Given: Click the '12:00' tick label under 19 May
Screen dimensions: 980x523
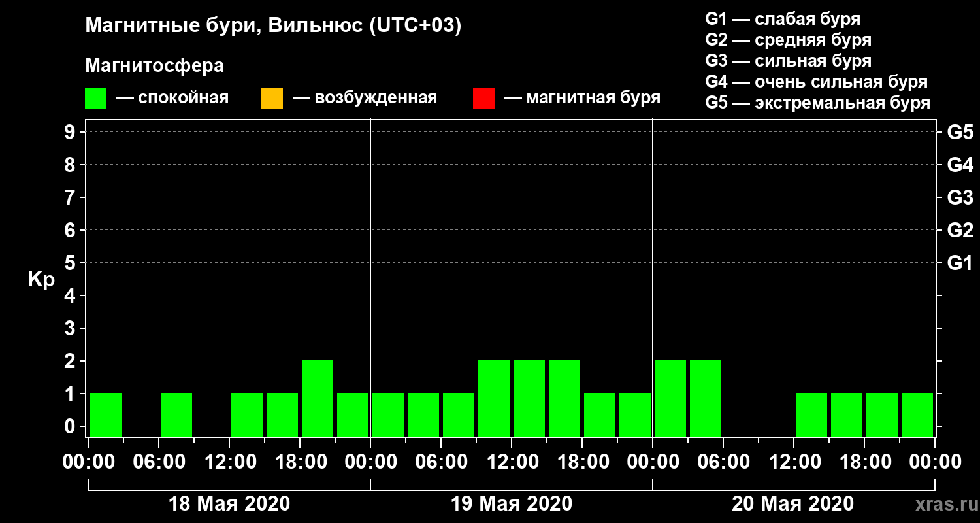Looking at the screenshot, I should point(512,462).
